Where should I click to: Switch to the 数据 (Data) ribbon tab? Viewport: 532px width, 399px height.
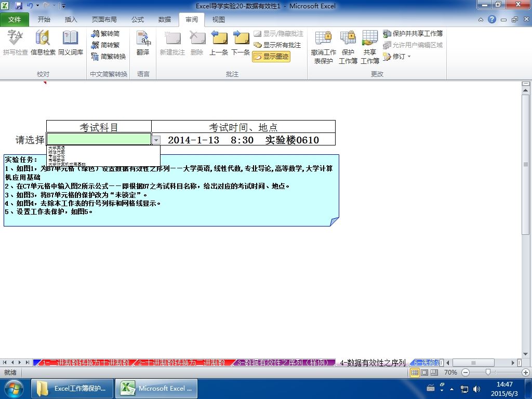tap(165, 20)
